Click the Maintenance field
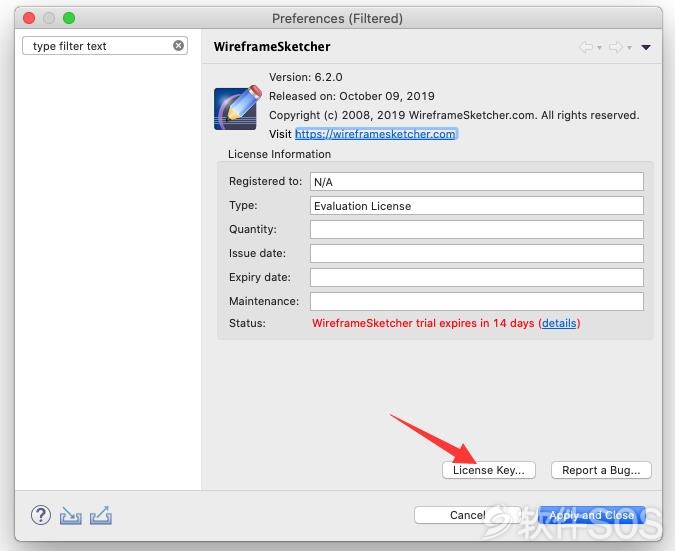The image size is (675, 551). (477, 301)
